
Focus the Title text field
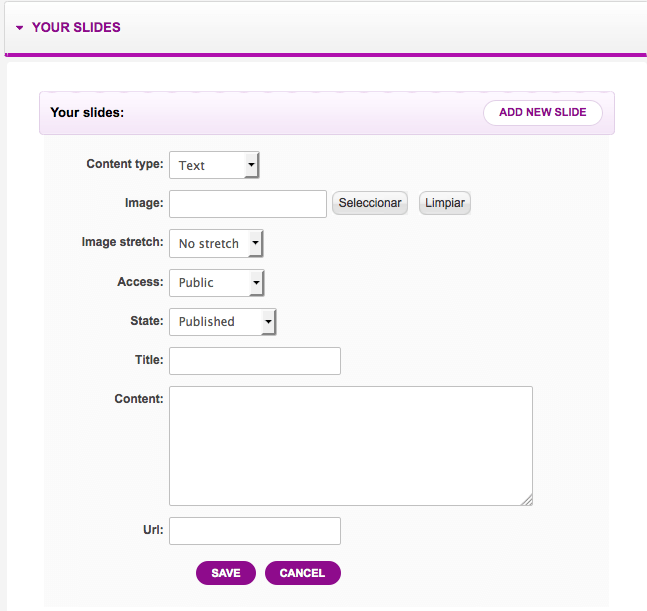(x=255, y=361)
